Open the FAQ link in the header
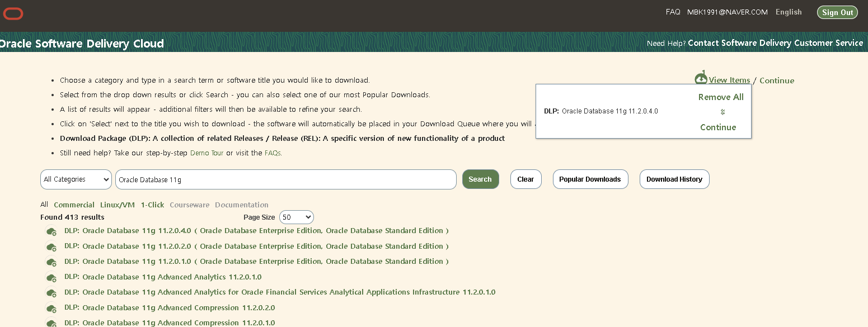 click(x=673, y=12)
